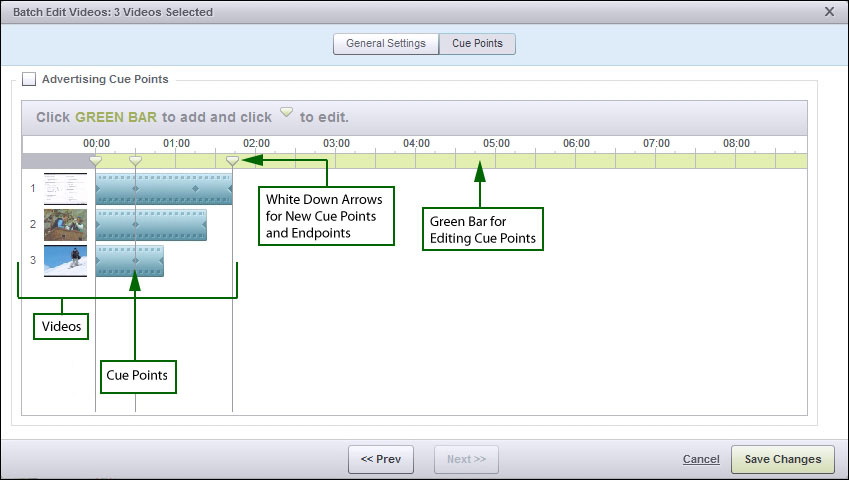Click the Next >> button
This screenshot has height=480, width=849.
[x=466, y=459]
